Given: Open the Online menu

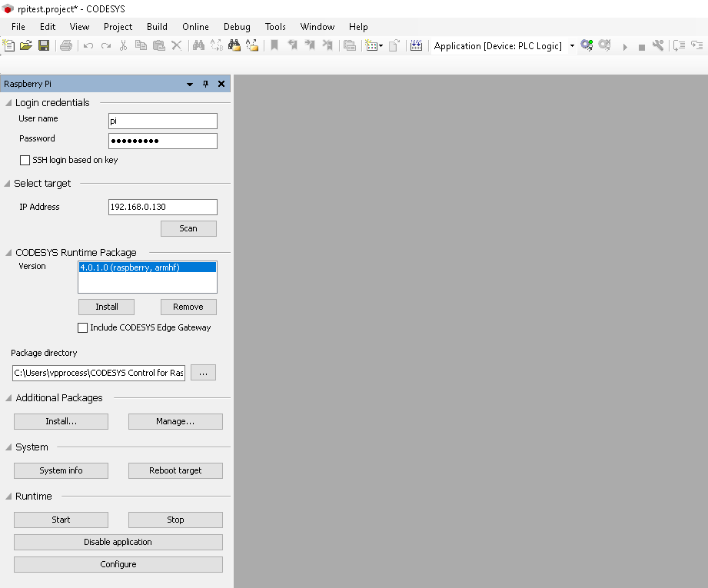Looking at the screenshot, I should (195, 27).
